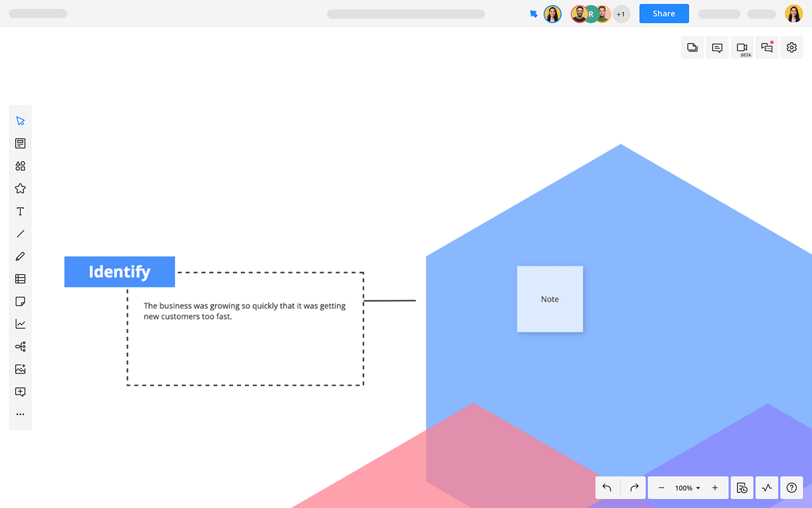Zoom out with the minus button
Screen dimensions: 812x508
(661, 488)
